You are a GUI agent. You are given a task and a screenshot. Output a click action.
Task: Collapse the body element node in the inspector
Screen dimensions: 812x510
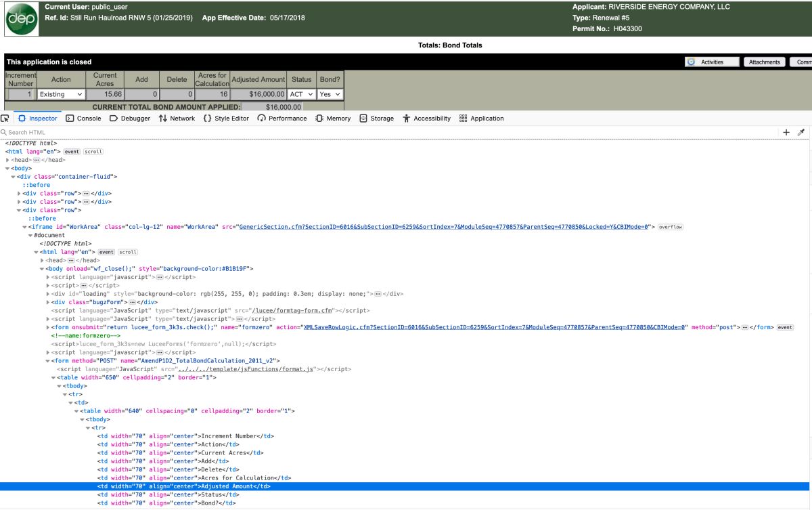coord(7,169)
